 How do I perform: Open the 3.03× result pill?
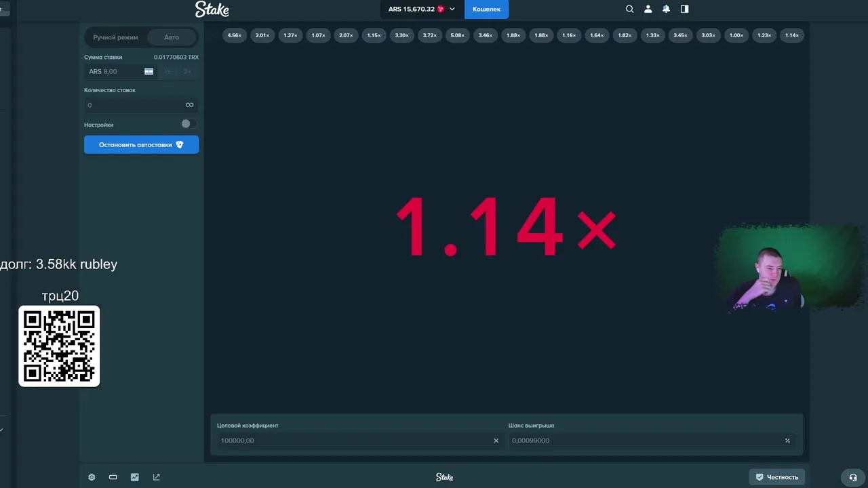[709, 35]
